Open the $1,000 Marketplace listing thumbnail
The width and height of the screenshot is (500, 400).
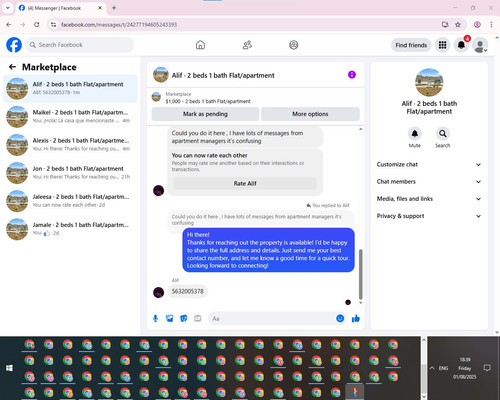coord(156,97)
